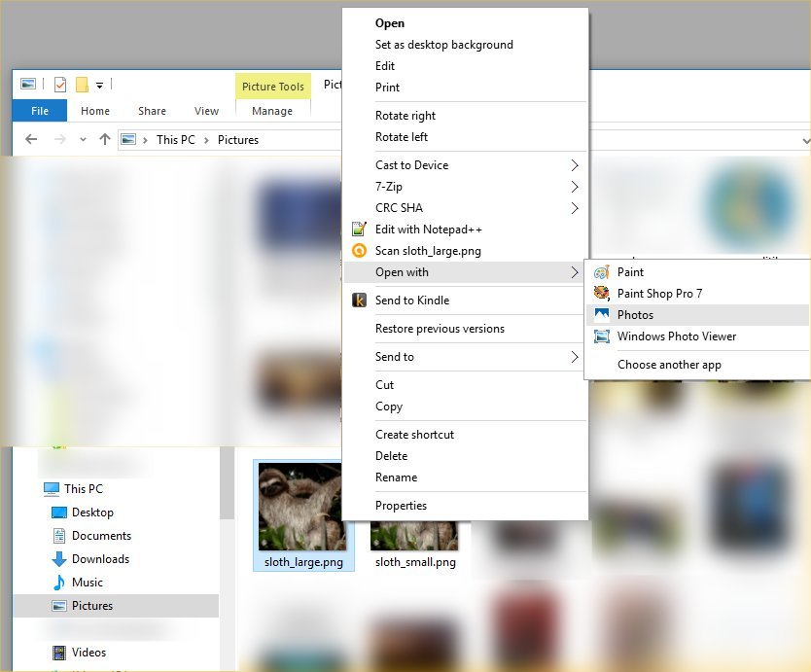
Task: Click the location icon in address bar
Action: 128,139
